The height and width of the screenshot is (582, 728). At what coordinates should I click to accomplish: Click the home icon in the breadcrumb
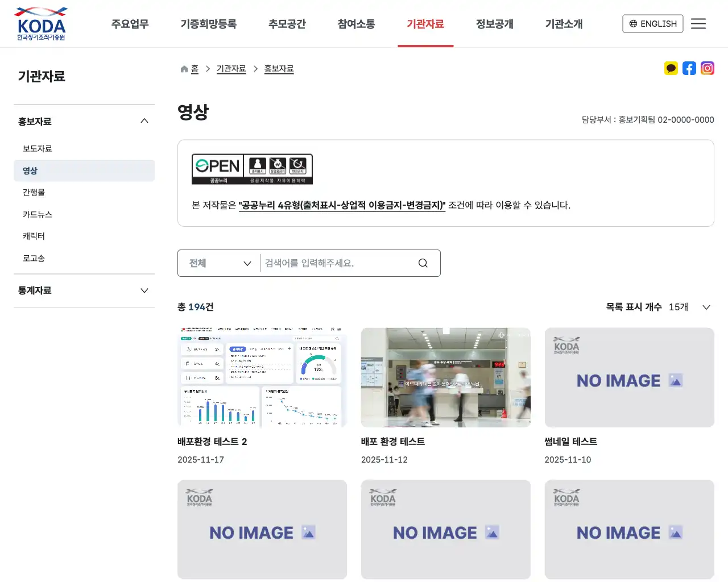tap(183, 68)
